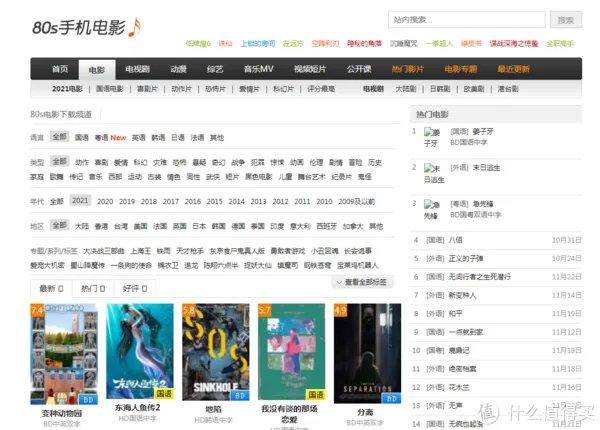
Task: Filter language by 粤语 New
Action: [x=110, y=137]
